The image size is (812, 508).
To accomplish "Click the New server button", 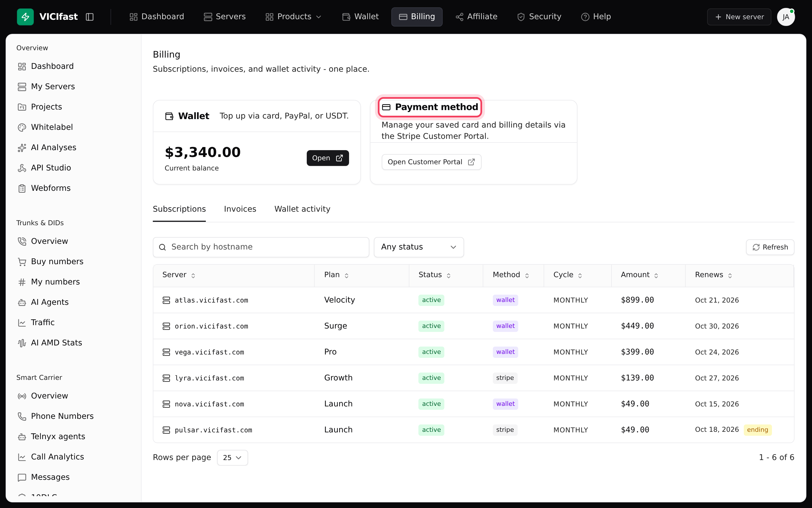I will pos(739,17).
